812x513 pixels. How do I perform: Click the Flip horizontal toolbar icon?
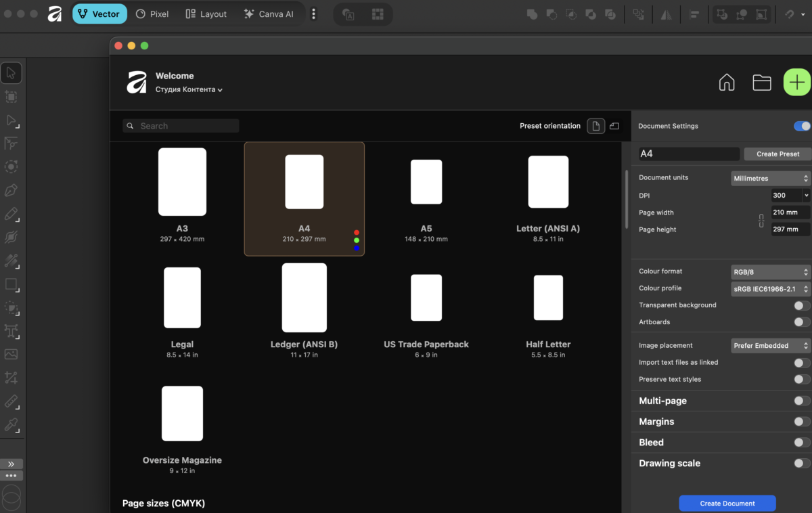coord(667,14)
